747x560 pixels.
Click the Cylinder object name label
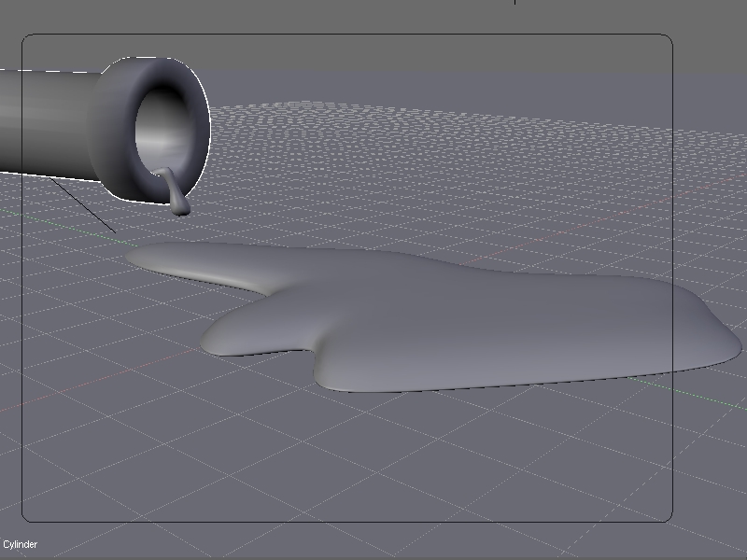tap(20, 544)
